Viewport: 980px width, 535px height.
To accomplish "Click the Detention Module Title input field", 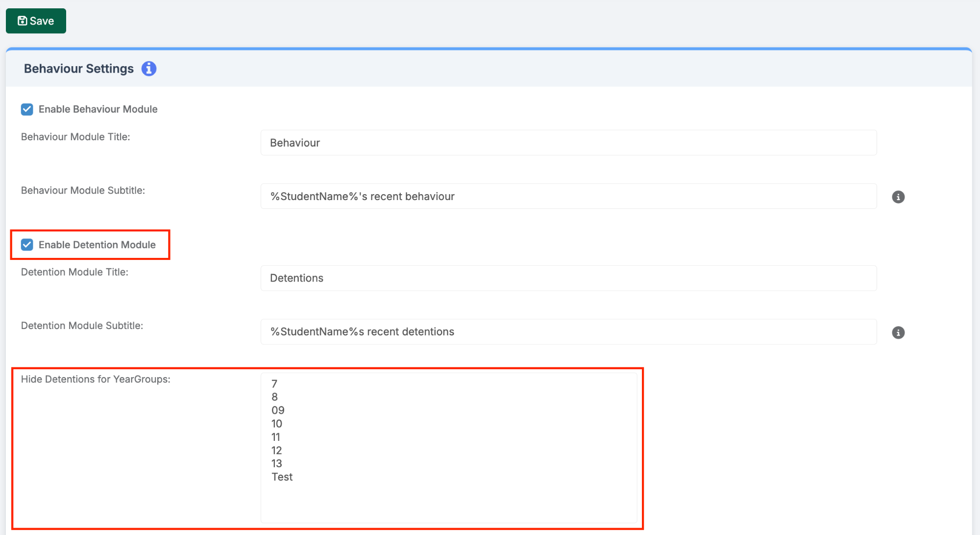I will [568, 278].
